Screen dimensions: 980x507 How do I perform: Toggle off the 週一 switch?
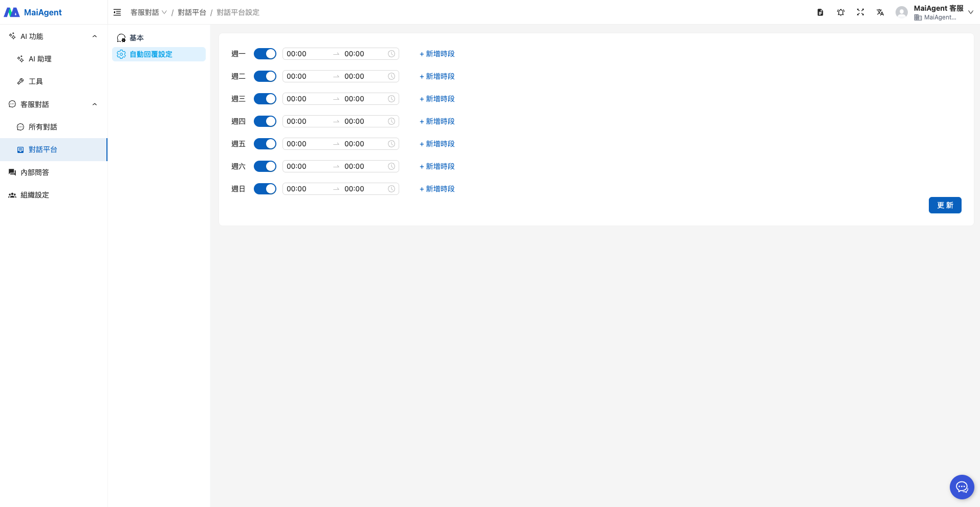(265, 54)
